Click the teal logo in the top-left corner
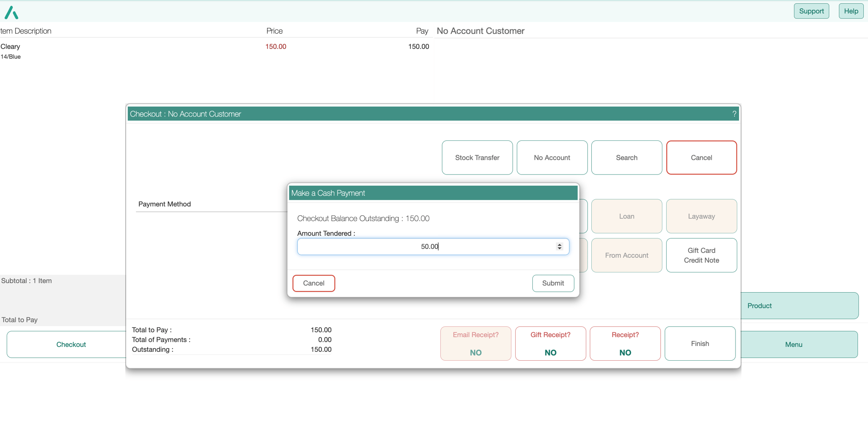Image resolution: width=868 pixels, height=433 pixels. click(11, 11)
